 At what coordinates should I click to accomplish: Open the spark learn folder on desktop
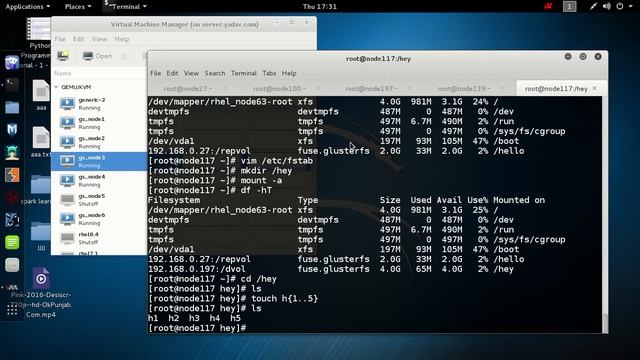click(40, 190)
